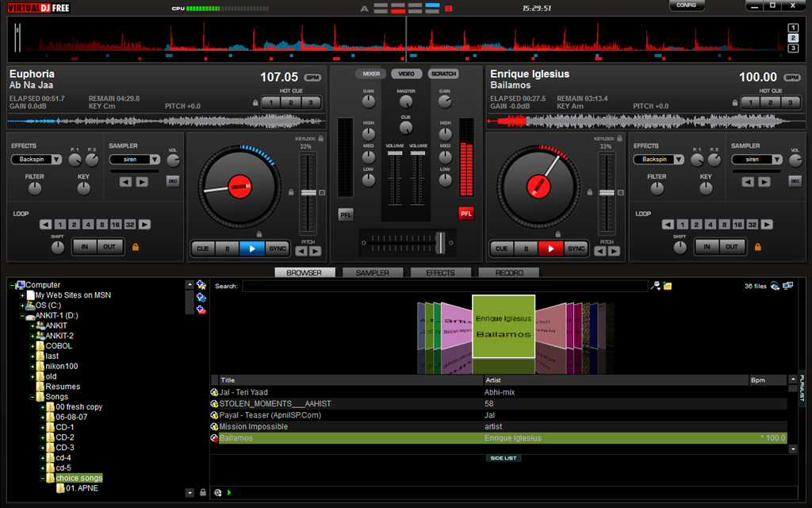812x508 pixels.
Task: Toggle left deck smart loop lock
Action: (136, 248)
